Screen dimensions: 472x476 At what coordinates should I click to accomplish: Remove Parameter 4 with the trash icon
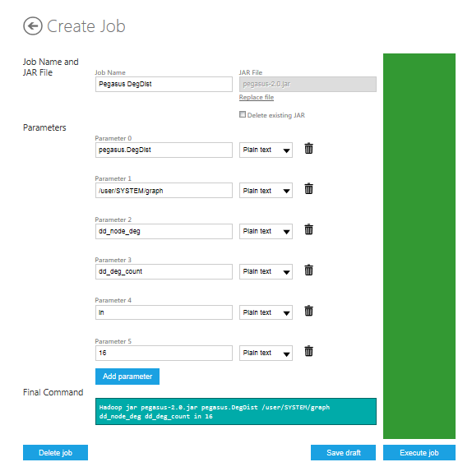coord(308,311)
